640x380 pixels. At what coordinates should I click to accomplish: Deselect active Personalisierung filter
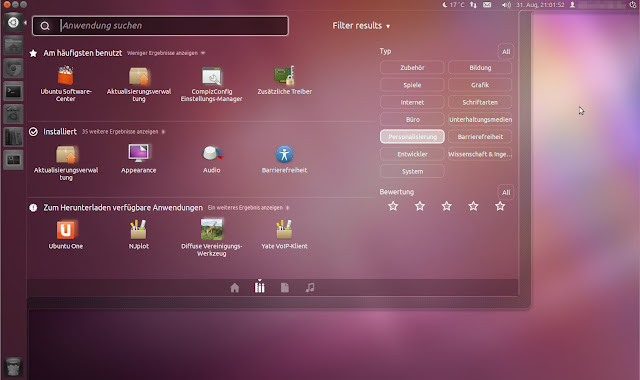tap(412, 137)
